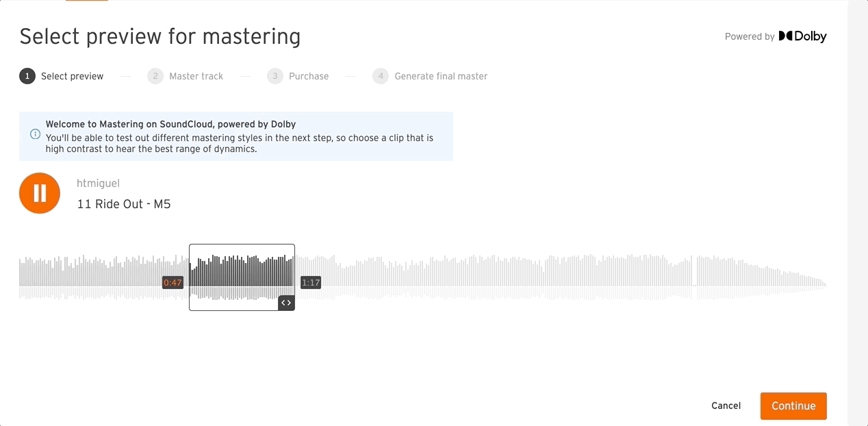Click the step 1 number circle
The image size is (868, 426).
[27, 76]
